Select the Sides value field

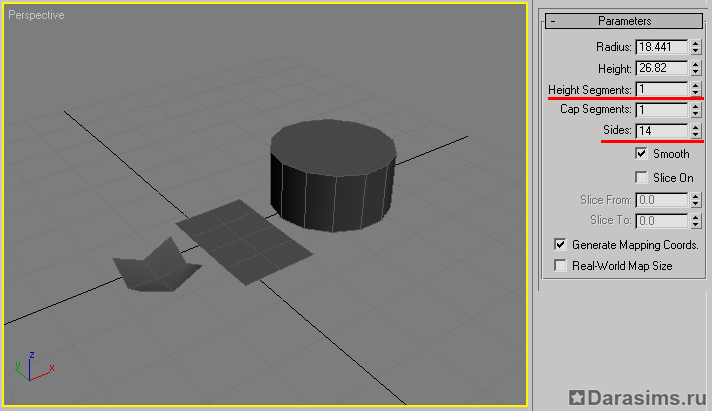point(660,131)
